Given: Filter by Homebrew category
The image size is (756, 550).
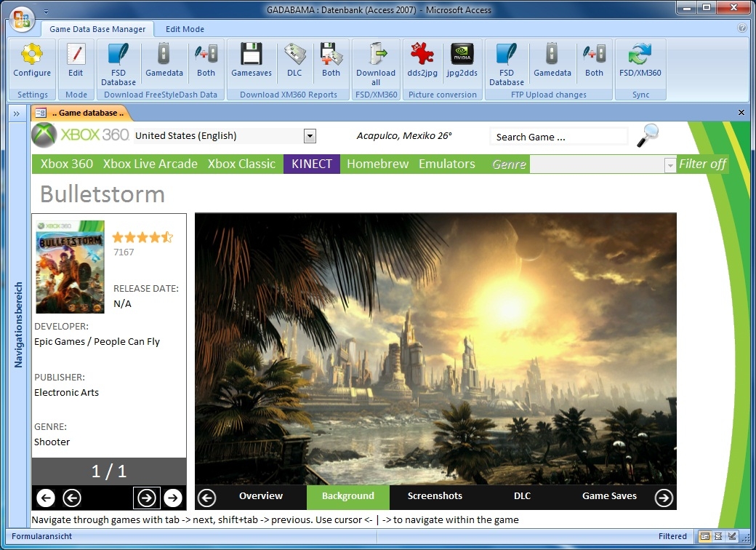Looking at the screenshot, I should [377, 164].
